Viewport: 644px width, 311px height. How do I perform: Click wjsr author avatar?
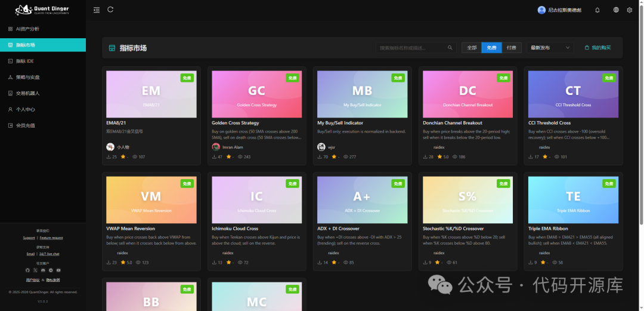click(x=321, y=147)
